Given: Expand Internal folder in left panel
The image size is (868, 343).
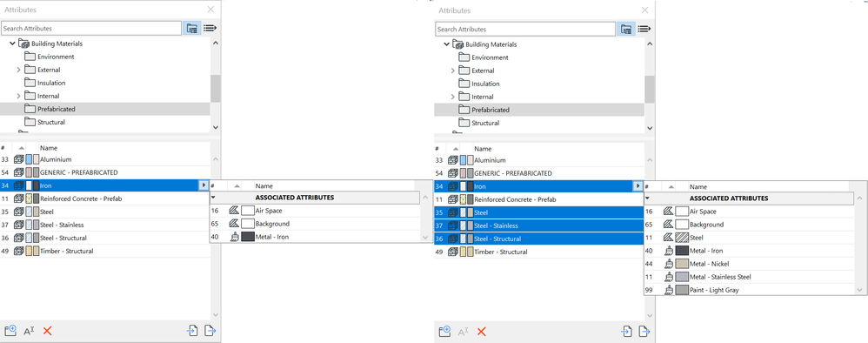Looking at the screenshot, I should pyautogui.click(x=18, y=96).
